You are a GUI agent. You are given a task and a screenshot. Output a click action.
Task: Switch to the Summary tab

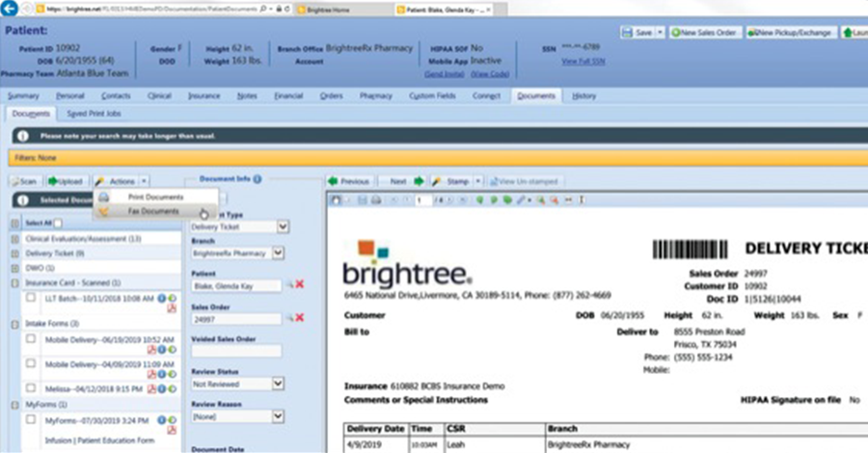point(23,95)
